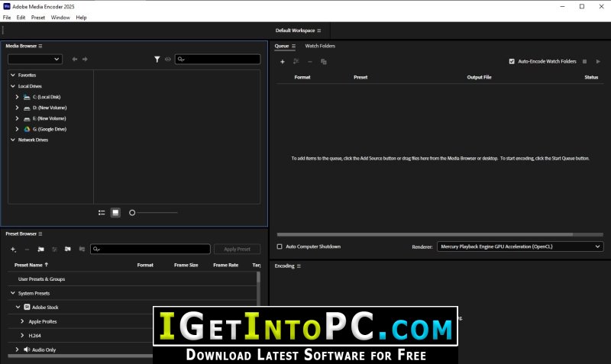
Task: Click the filter funnel icon in Media Browser
Action: tap(157, 59)
